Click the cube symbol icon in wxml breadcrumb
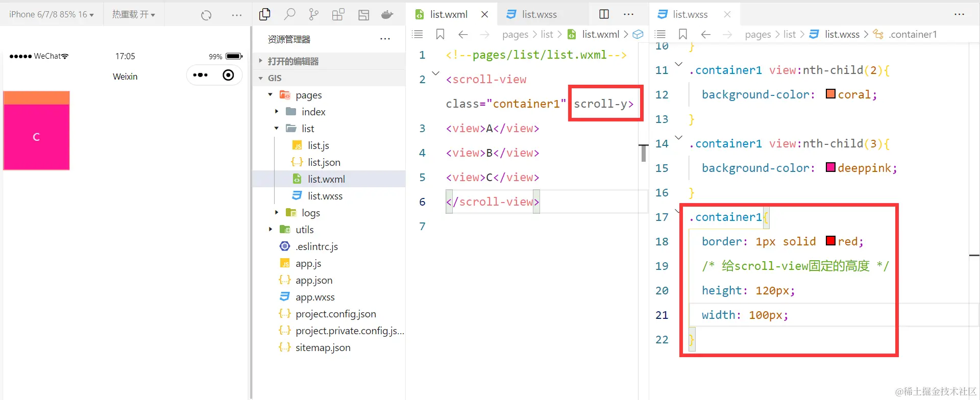980x400 pixels. click(x=638, y=34)
